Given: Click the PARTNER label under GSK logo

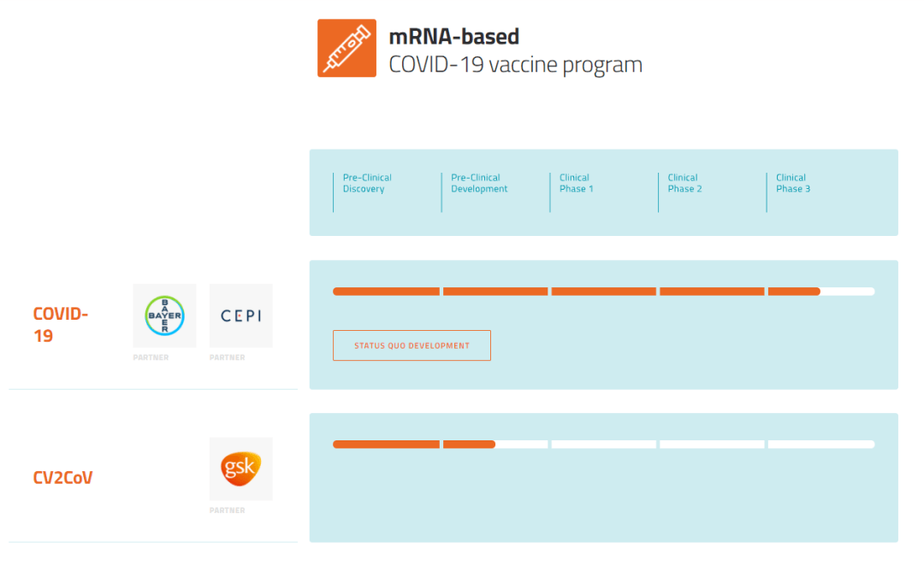Looking at the screenshot, I should click(228, 510).
